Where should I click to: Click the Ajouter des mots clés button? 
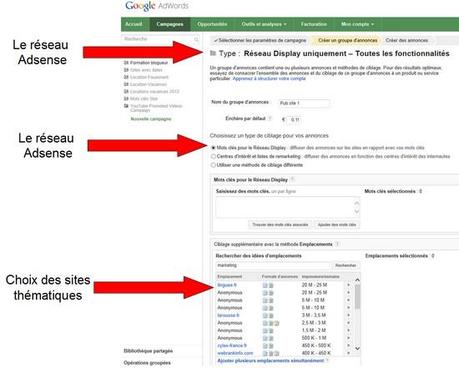(337, 225)
